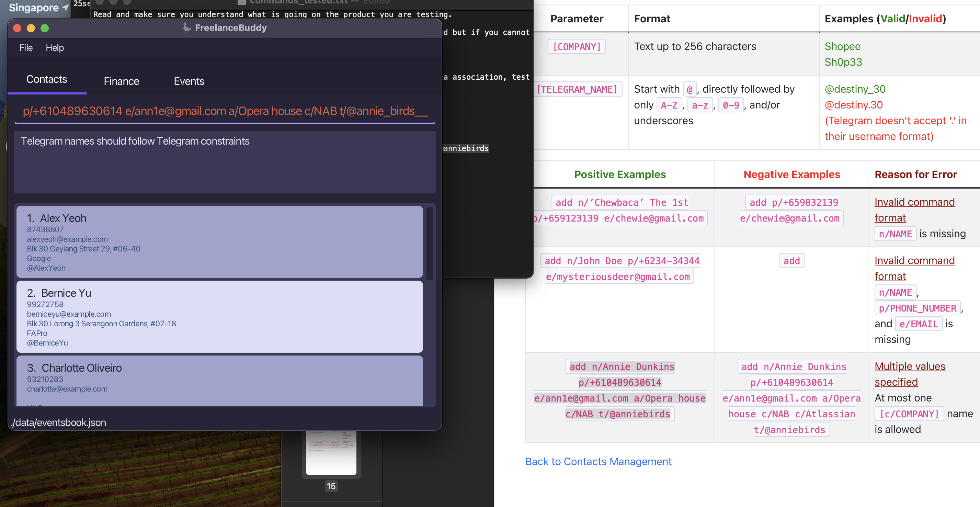The height and width of the screenshot is (507, 980).
Task: Select the Contacts tab
Action: point(46,79)
